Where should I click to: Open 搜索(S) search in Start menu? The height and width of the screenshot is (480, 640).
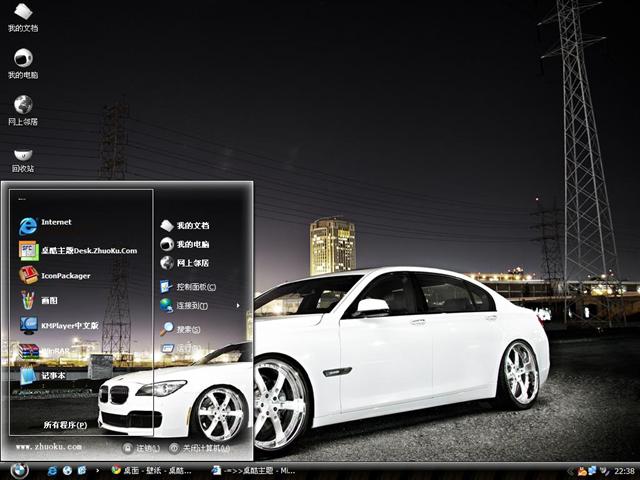pyautogui.click(x=180, y=329)
